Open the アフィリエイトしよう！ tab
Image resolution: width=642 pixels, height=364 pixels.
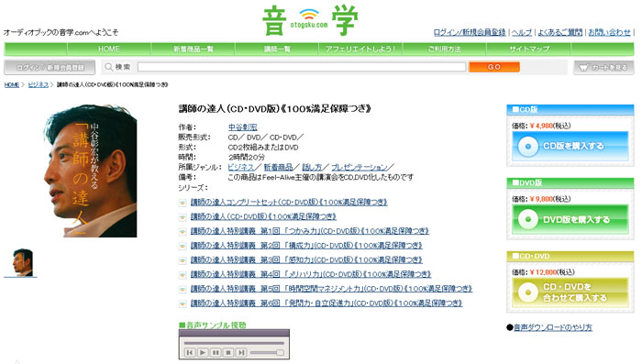coord(360,49)
